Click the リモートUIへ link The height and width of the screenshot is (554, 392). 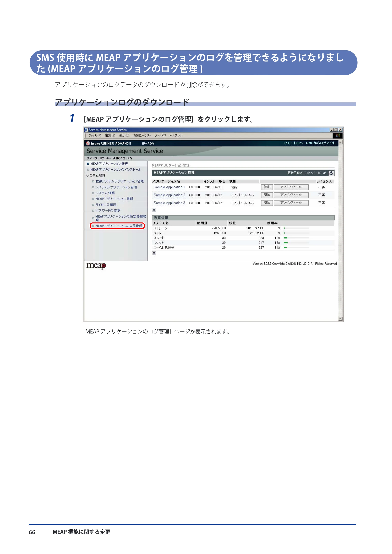293,143
